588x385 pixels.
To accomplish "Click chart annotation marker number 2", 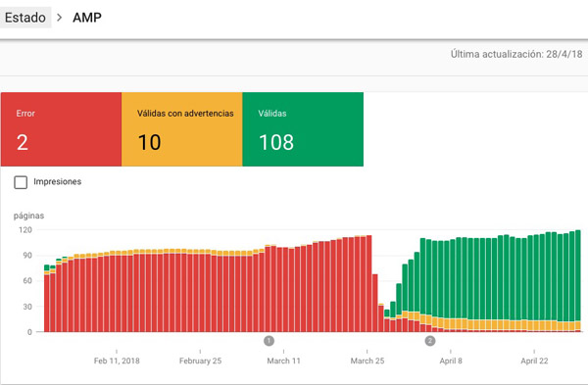I will point(430,341).
